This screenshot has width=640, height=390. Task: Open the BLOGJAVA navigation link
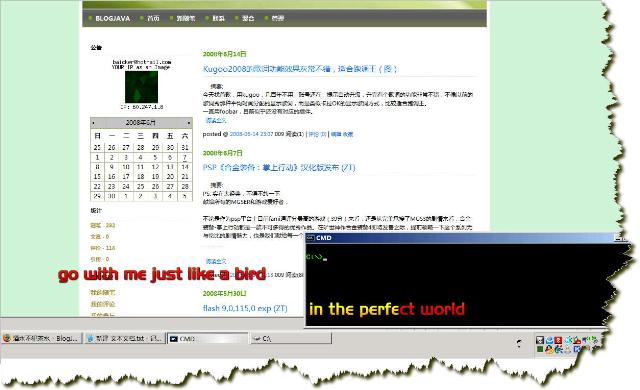[x=112, y=18]
